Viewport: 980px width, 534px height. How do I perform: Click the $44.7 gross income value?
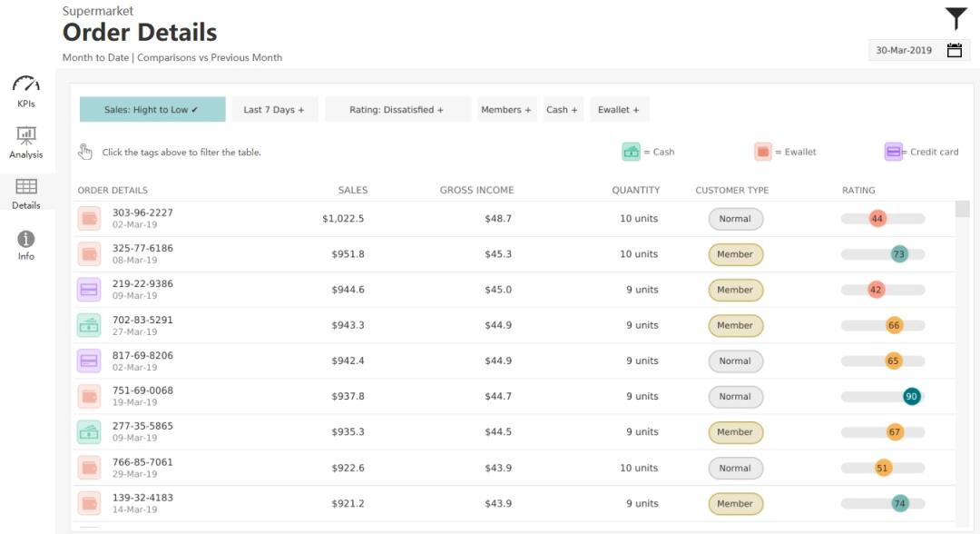pyautogui.click(x=498, y=397)
